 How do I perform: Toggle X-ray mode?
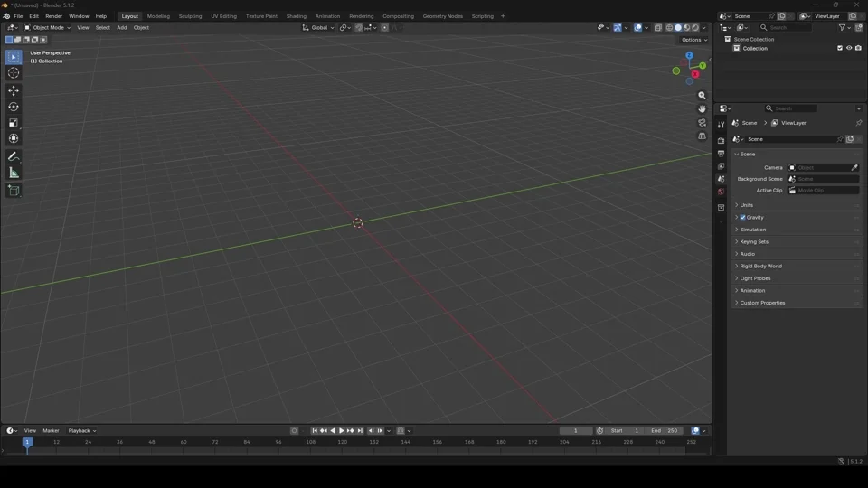pos(657,28)
